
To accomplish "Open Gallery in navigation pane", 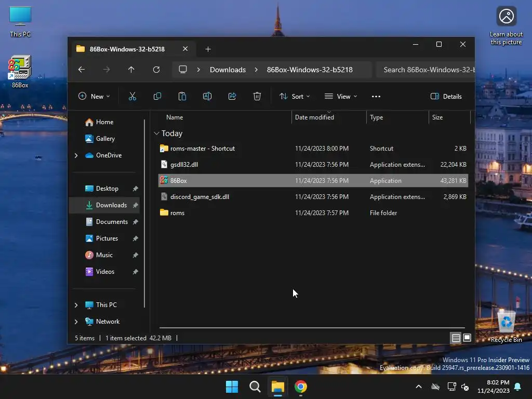I will coord(105,139).
